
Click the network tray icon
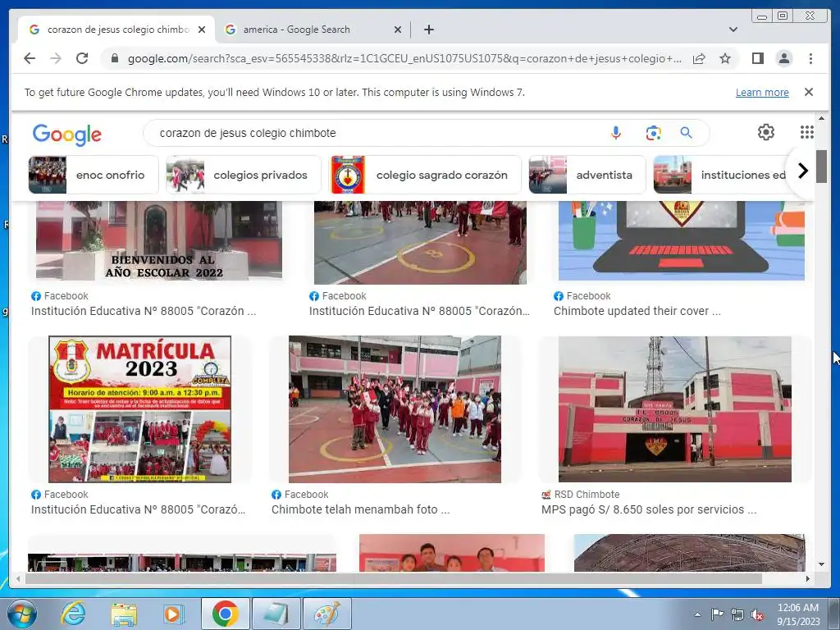pos(737,614)
